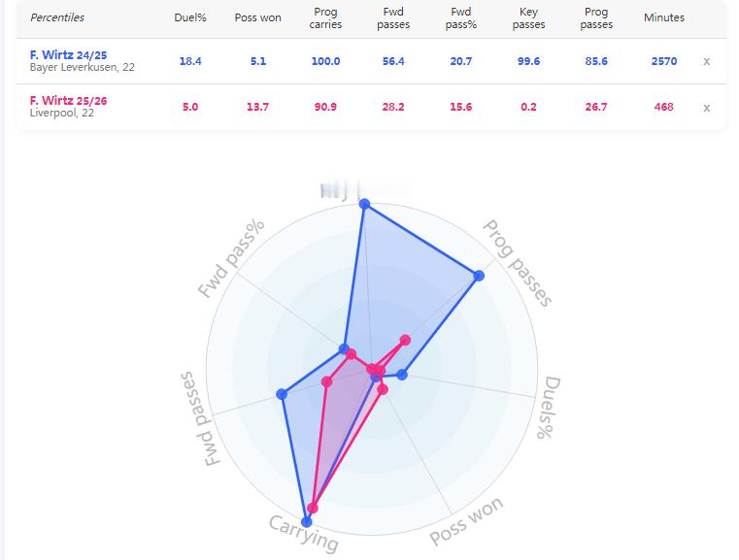
Task: Sort by the Duel% column header
Action: (189, 17)
